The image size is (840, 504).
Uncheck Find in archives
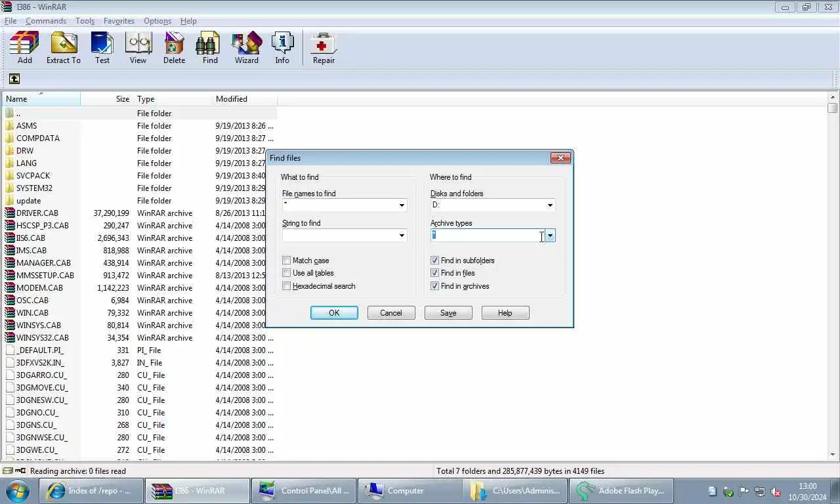pos(434,286)
